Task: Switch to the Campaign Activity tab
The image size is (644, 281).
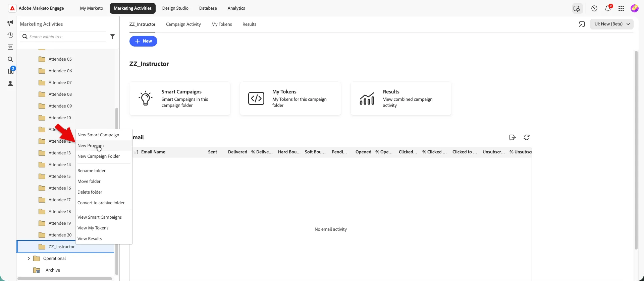Action: click(183, 24)
